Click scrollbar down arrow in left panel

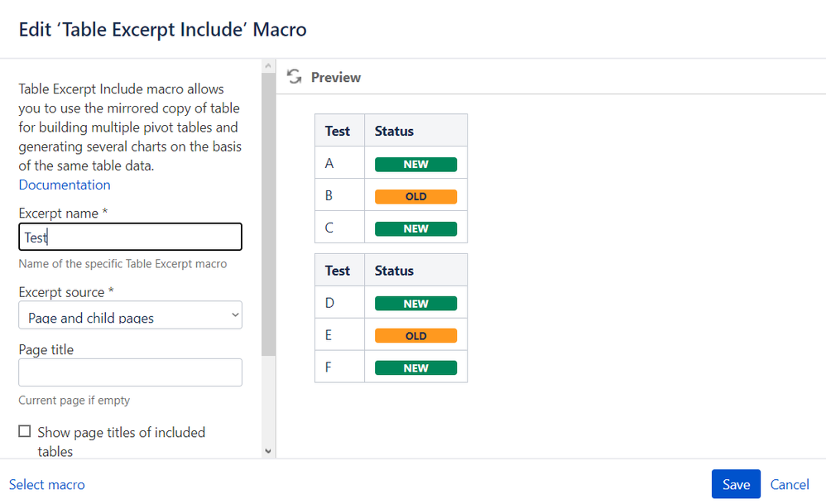click(x=267, y=451)
